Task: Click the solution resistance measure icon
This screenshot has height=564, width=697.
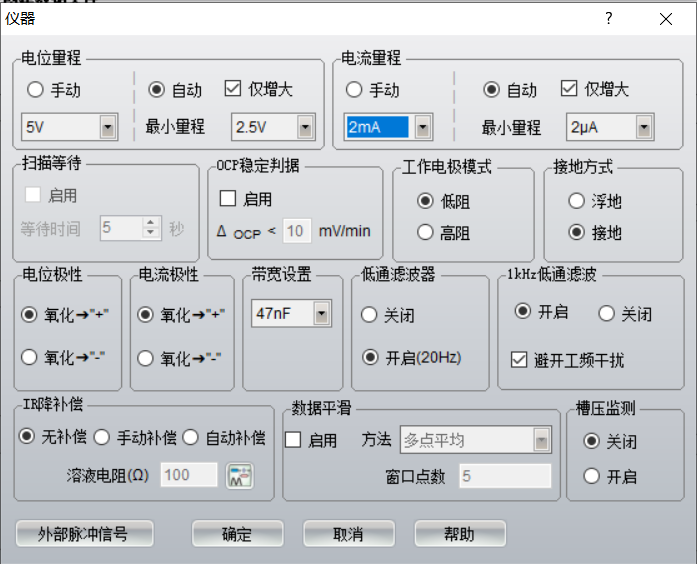Action: (240, 476)
